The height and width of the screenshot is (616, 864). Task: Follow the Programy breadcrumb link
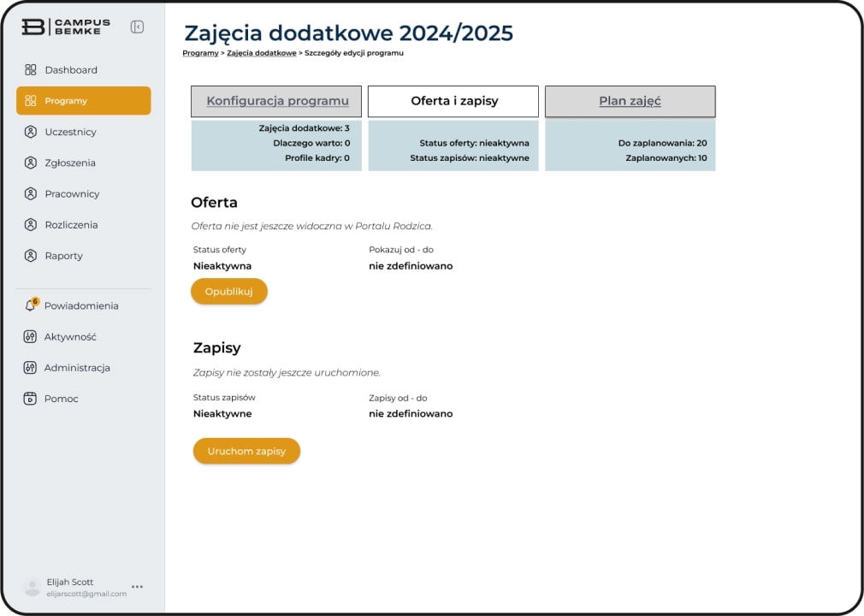tap(200, 53)
